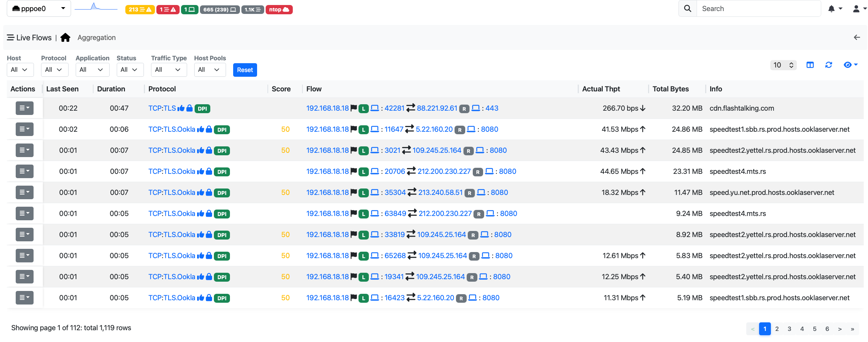Open remote host 5.22.160.20 in port 11647 row
868x342 pixels.
click(434, 129)
